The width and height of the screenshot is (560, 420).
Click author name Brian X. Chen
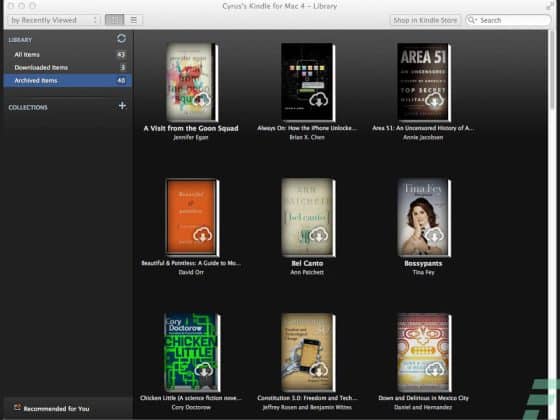(307, 138)
